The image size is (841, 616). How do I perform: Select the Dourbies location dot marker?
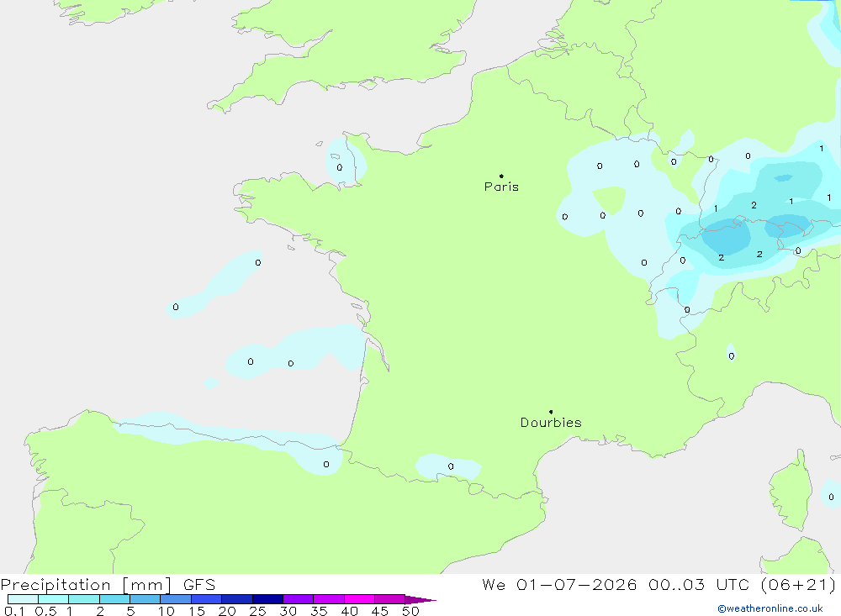[x=551, y=412]
